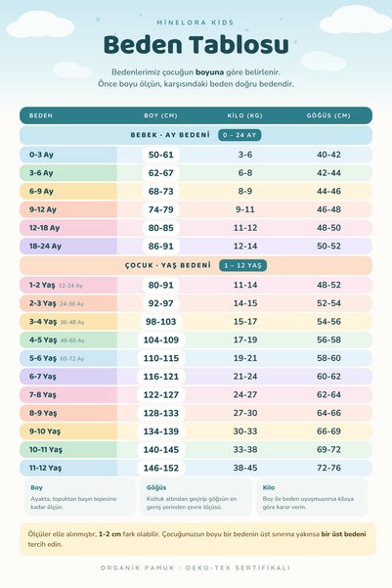Click the Beden Tablosu title
392x588 pixels.
point(196,45)
